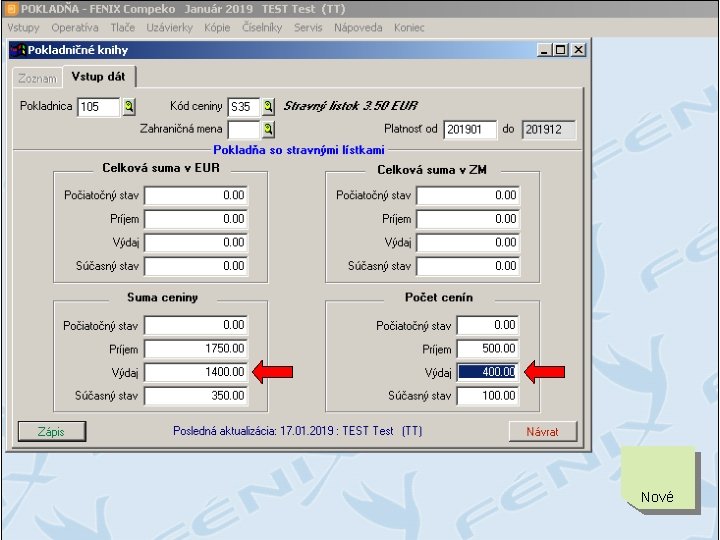Open lookup icon next to Pokladnica field
The image size is (720, 540).
pyautogui.click(x=129, y=107)
